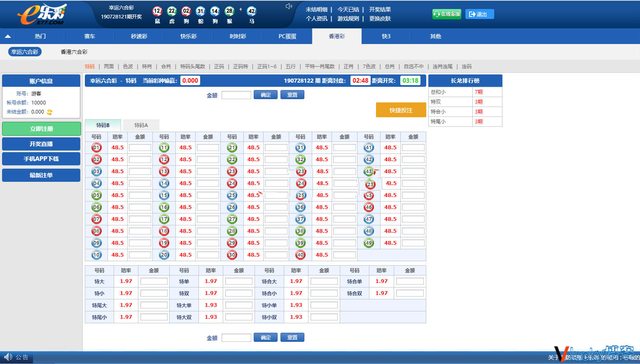Image resolution: width=640 pixels, height=364 pixels.
Task: Select red ball number 30
Action: click(x=232, y=255)
